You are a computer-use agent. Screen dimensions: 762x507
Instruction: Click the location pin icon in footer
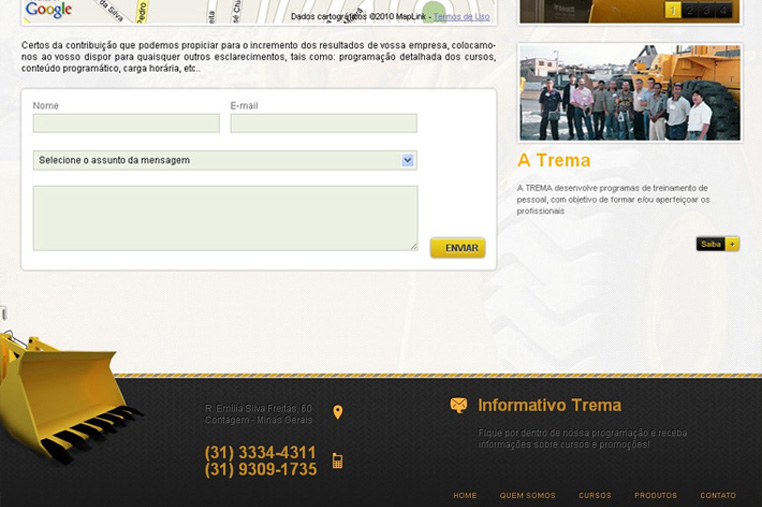coord(338,412)
